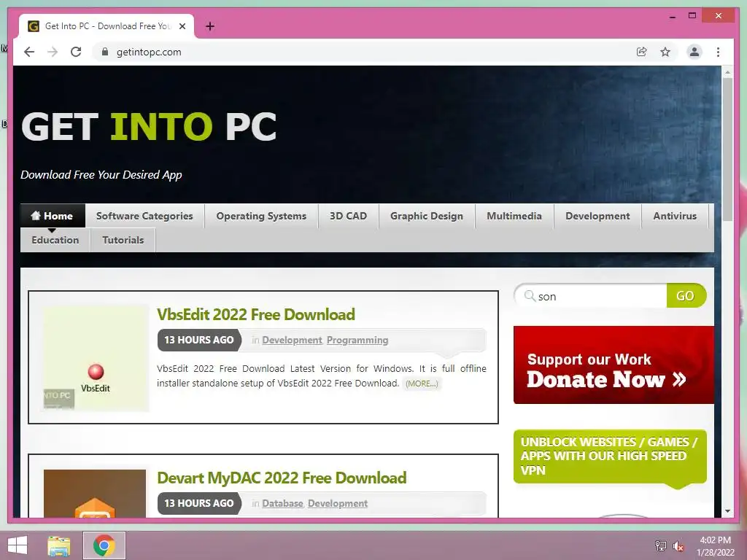
Task: Click the '13 HOURS AGO' badge on VbsEdit
Action: pos(199,340)
